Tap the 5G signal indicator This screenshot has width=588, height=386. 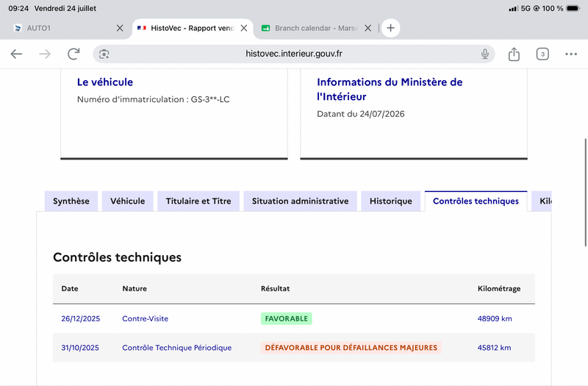point(525,8)
